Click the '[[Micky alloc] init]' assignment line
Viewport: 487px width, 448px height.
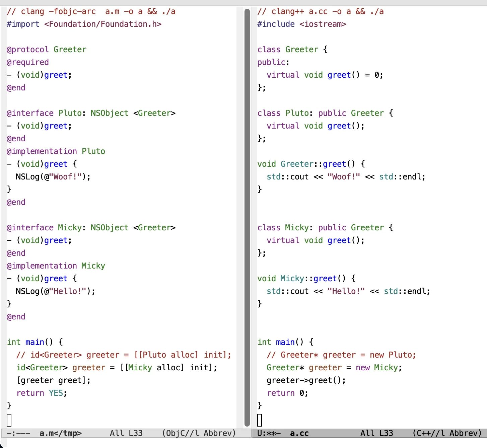pos(117,368)
